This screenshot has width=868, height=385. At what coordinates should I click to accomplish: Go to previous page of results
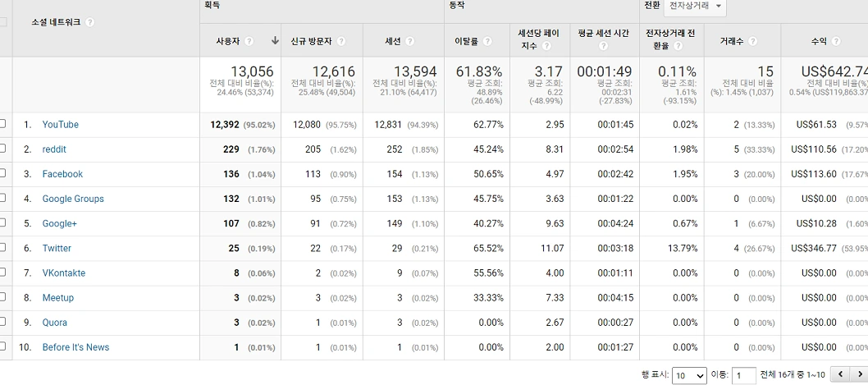pyautogui.click(x=842, y=375)
